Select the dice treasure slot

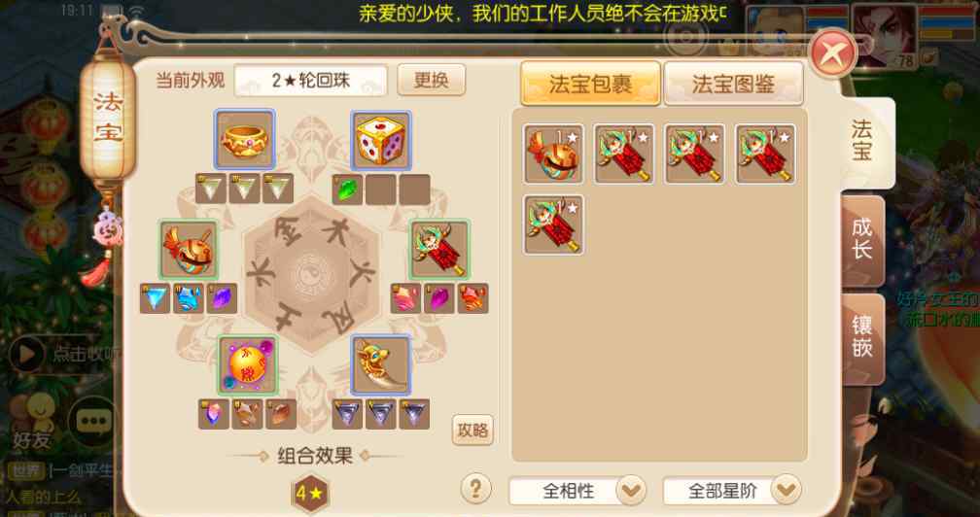[381, 140]
